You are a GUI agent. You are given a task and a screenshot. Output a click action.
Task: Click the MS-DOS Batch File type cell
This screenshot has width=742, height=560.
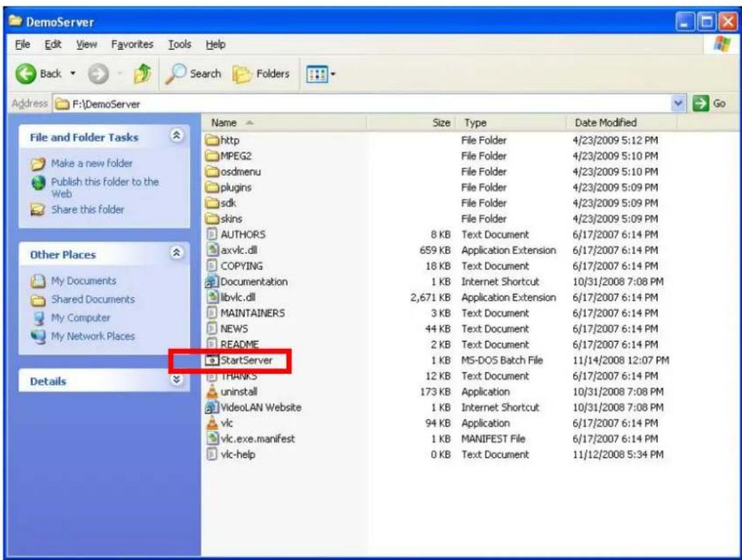502,360
